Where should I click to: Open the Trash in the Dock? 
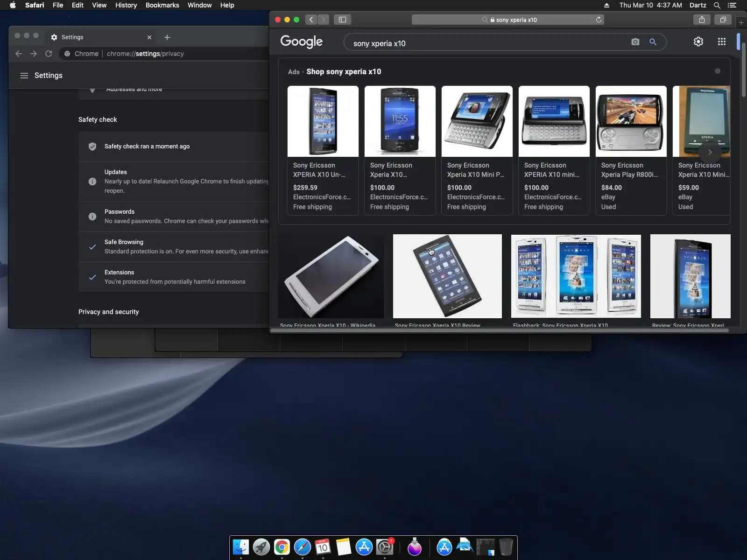[x=506, y=547]
